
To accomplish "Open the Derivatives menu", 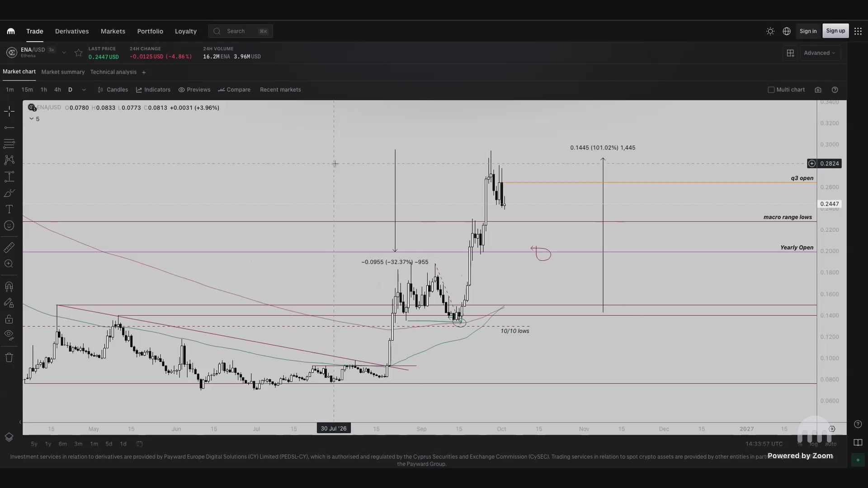I will point(72,31).
